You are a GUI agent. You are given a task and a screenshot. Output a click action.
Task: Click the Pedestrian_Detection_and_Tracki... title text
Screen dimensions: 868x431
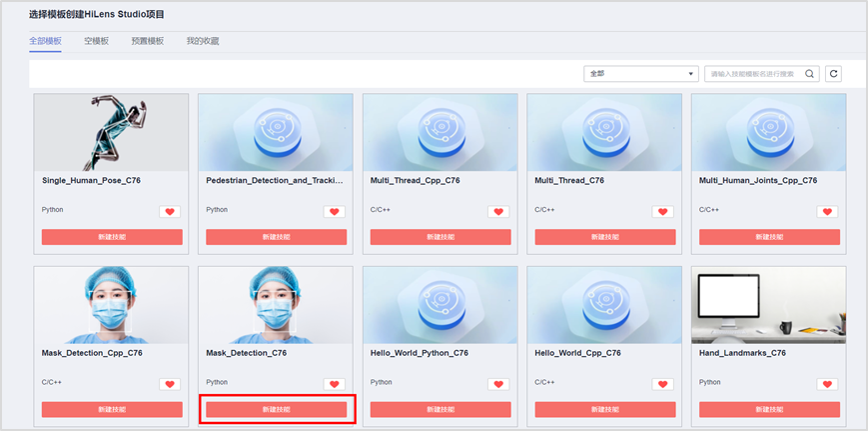[x=275, y=181]
